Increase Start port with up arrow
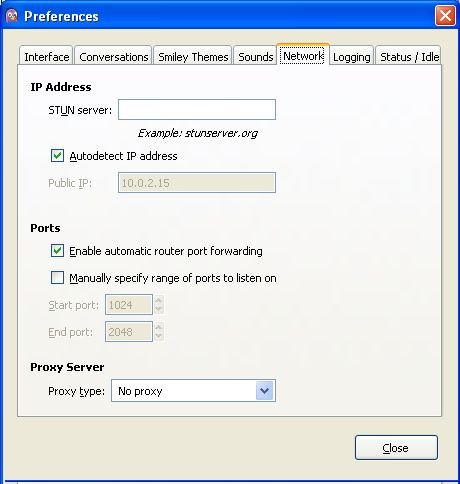 tap(159, 300)
